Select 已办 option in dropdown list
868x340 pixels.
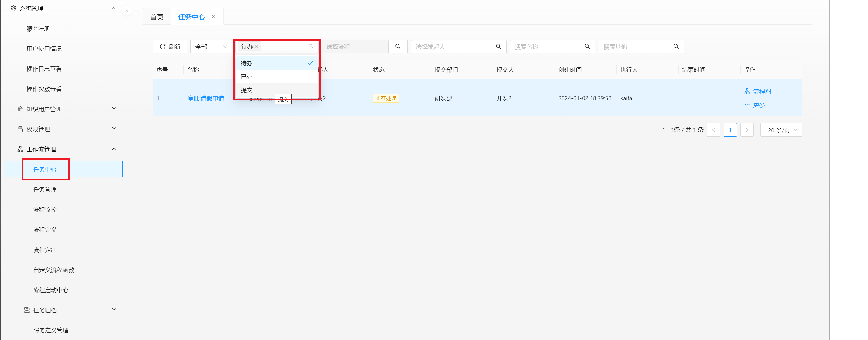[277, 77]
